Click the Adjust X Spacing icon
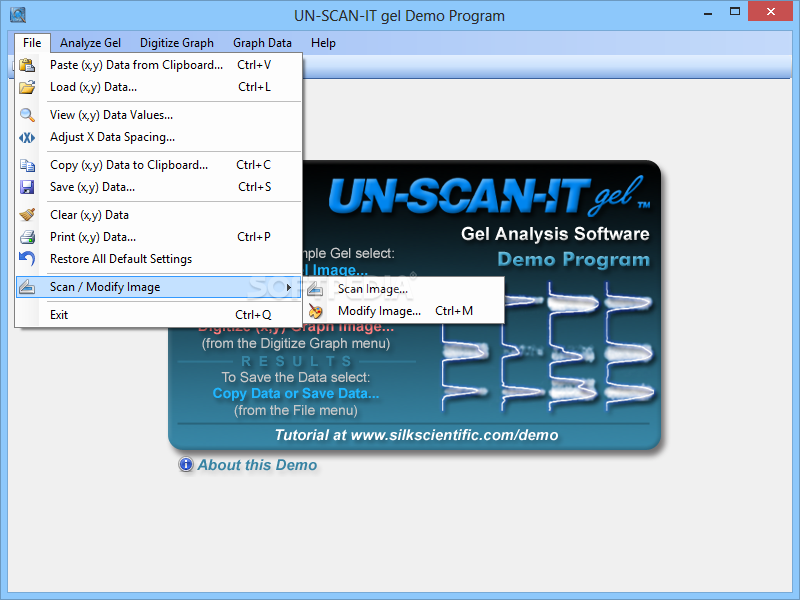The image size is (800, 600). 27,137
